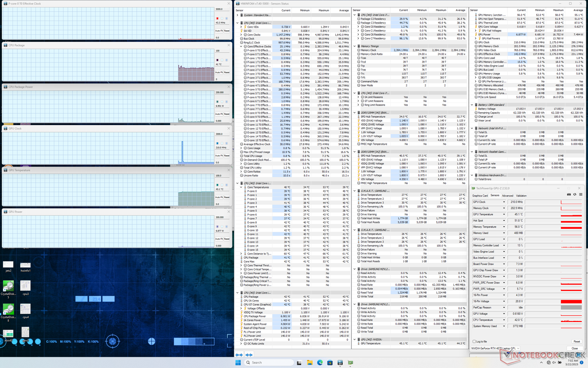Click the blue swatch in GPU Clock graph
This screenshot has height=368, width=588.
coord(217,143)
